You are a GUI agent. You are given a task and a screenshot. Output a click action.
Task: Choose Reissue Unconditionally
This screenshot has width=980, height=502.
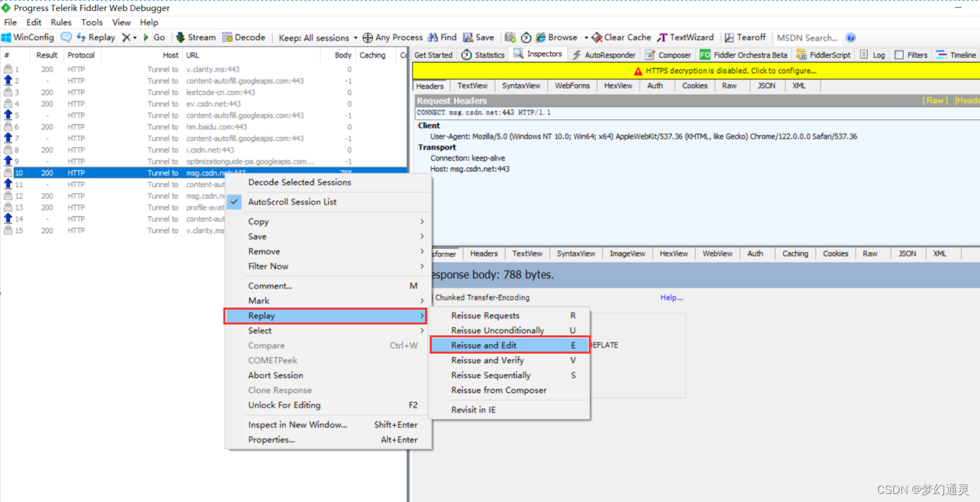tap(510, 331)
